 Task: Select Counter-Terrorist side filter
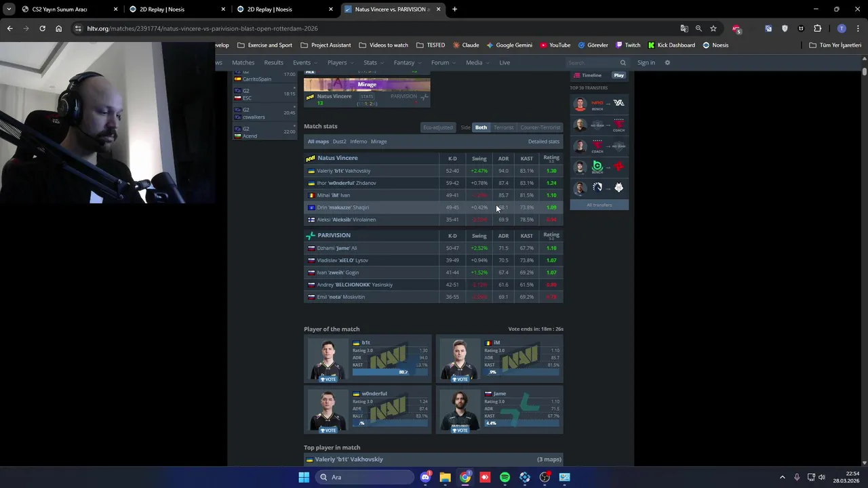[x=540, y=127]
